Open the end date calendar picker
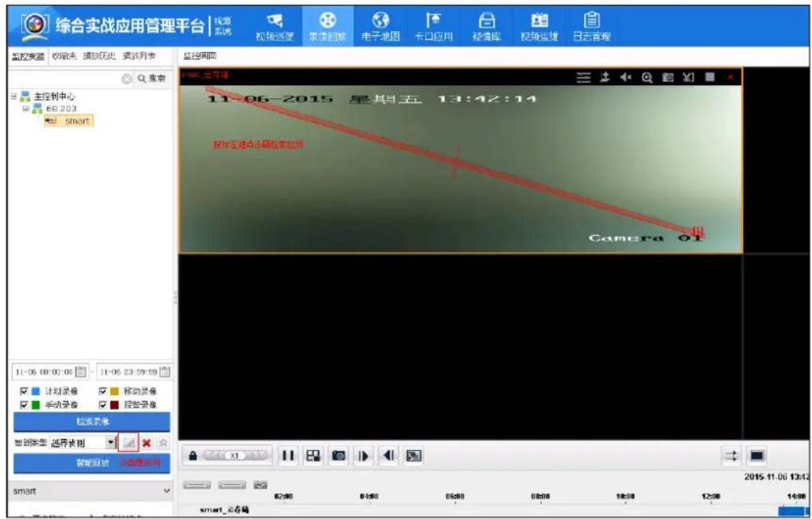The height and width of the screenshot is (519, 812). 165,371
